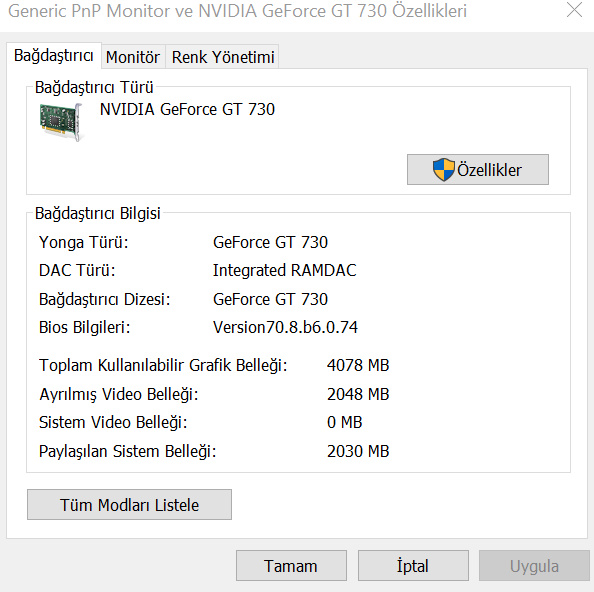Click the shield icon on Özellikler button
The image size is (594, 592).
click(x=444, y=170)
